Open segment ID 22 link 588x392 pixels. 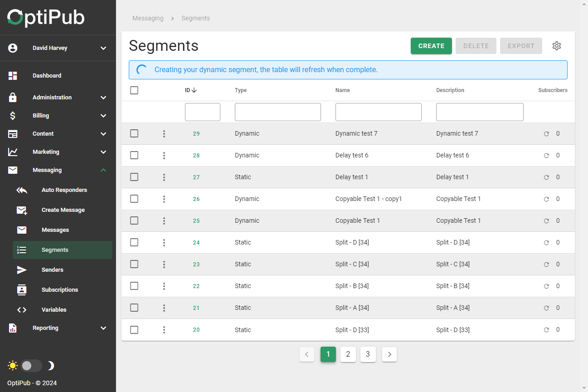point(196,286)
